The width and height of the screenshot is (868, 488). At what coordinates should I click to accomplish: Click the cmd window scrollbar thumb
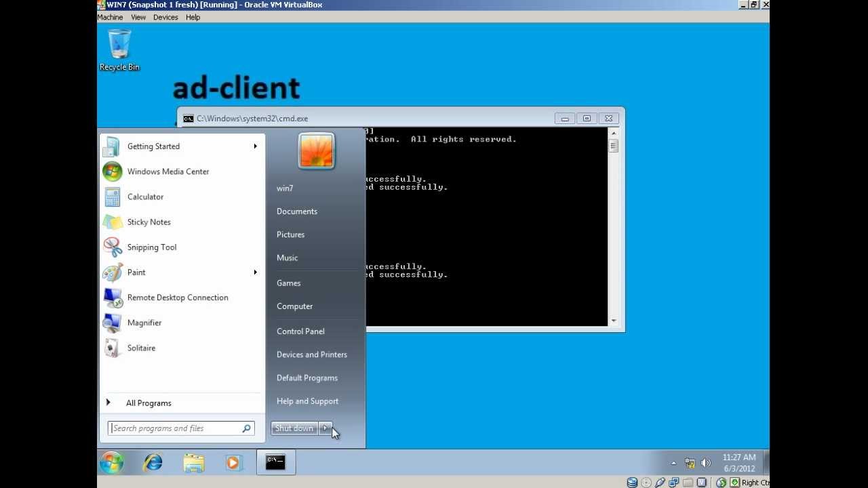pos(614,146)
